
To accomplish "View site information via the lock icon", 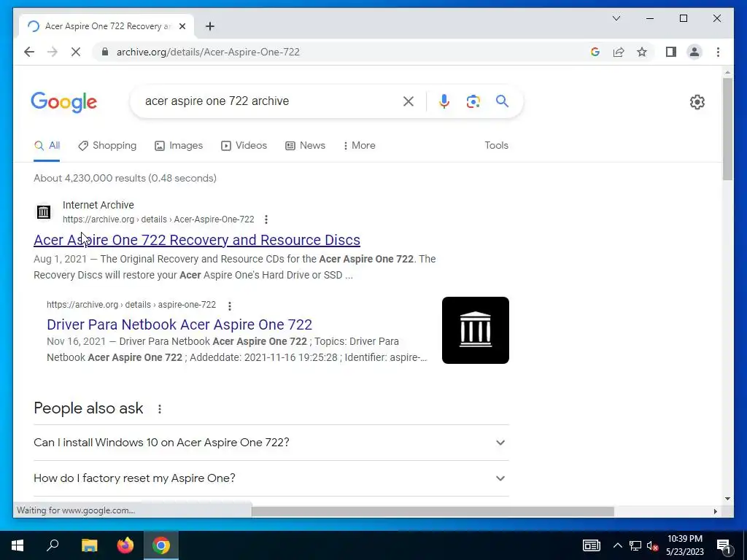I will pos(105,52).
